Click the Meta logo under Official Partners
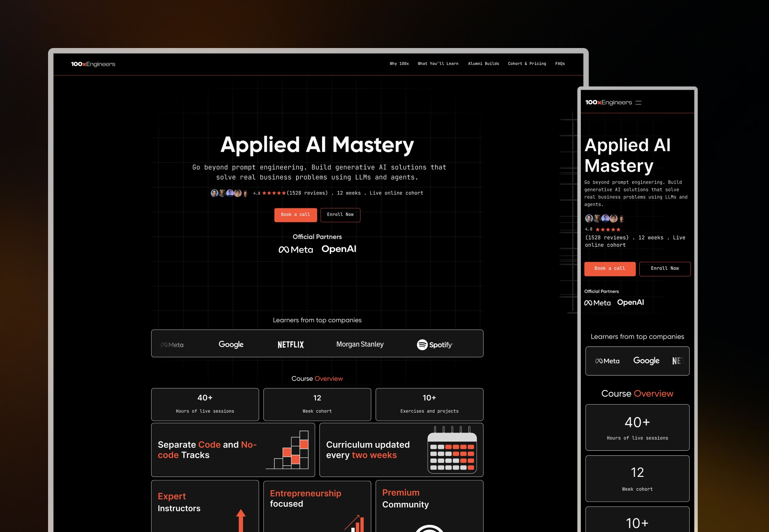Screen dimensions: 769x532 click(x=295, y=249)
